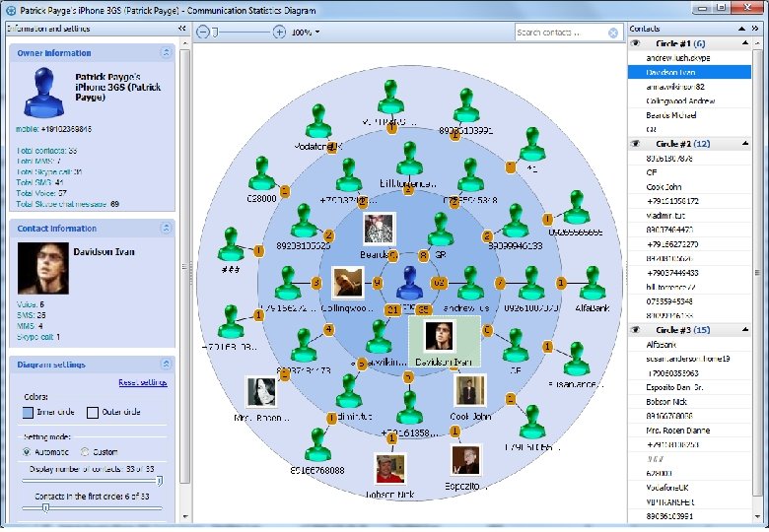The height and width of the screenshot is (532, 769).
Task: Select Davidson Ivan in the contact list
Action: pyautogui.click(x=689, y=72)
